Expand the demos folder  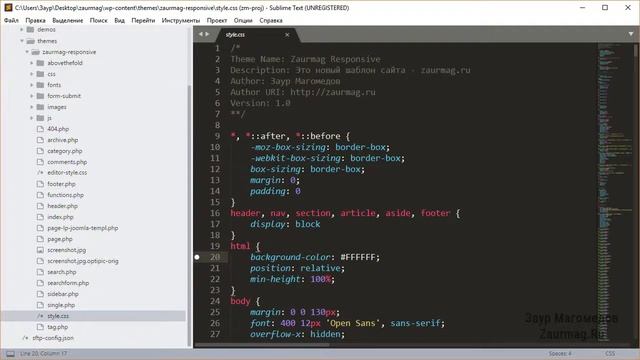tap(22, 29)
